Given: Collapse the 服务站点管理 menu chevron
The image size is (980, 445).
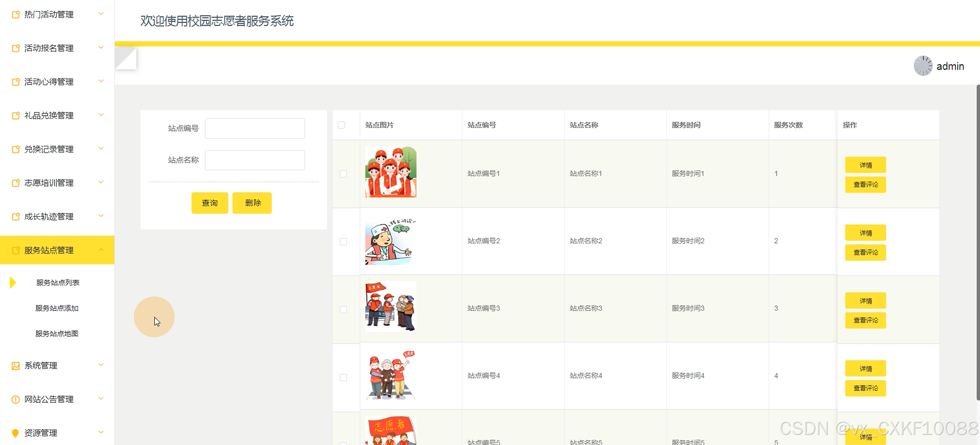Looking at the screenshot, I should [x=101, y=250].
